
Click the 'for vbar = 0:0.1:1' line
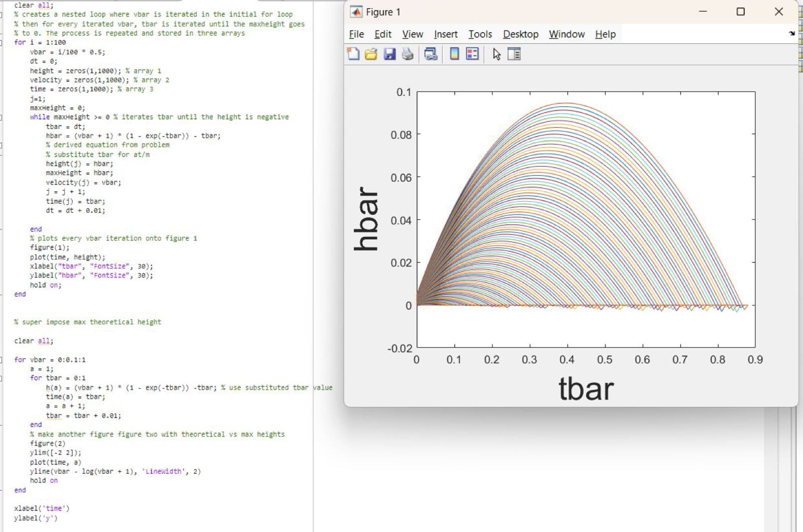50,359
